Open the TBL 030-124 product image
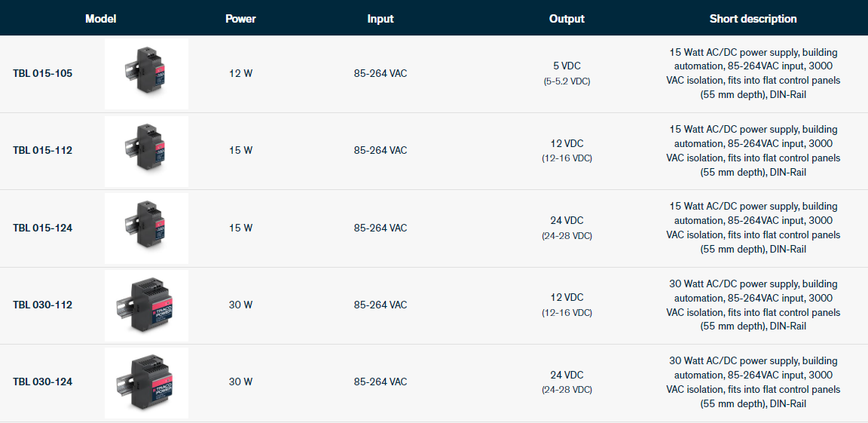The image size is (868, 423). (146, 382)
